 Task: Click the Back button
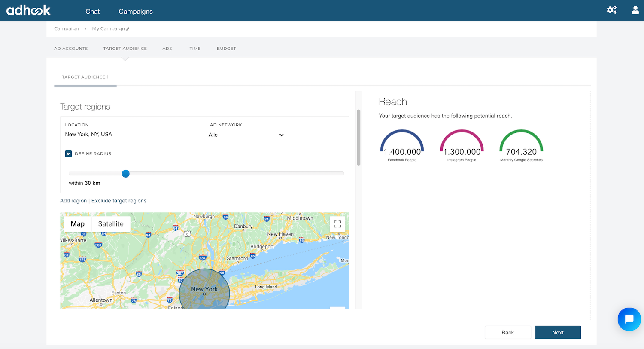click(x=507, y=332)
